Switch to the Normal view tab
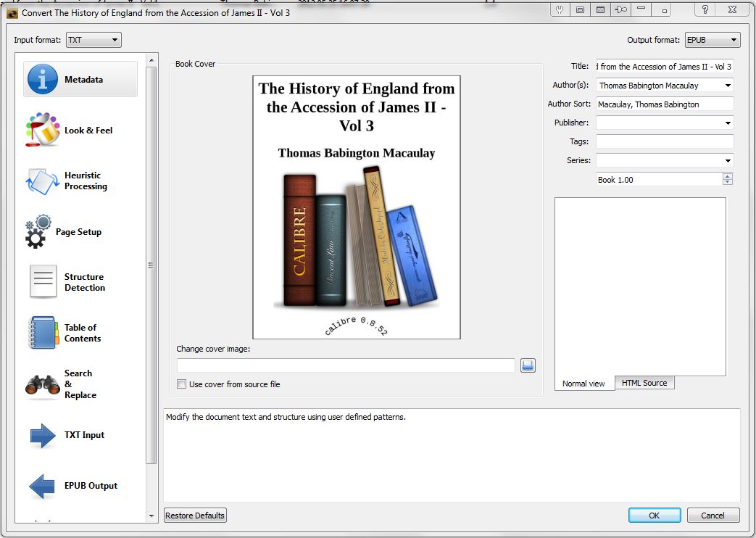The width and height of the screenshot is (756, 538). tap(583, 384)
